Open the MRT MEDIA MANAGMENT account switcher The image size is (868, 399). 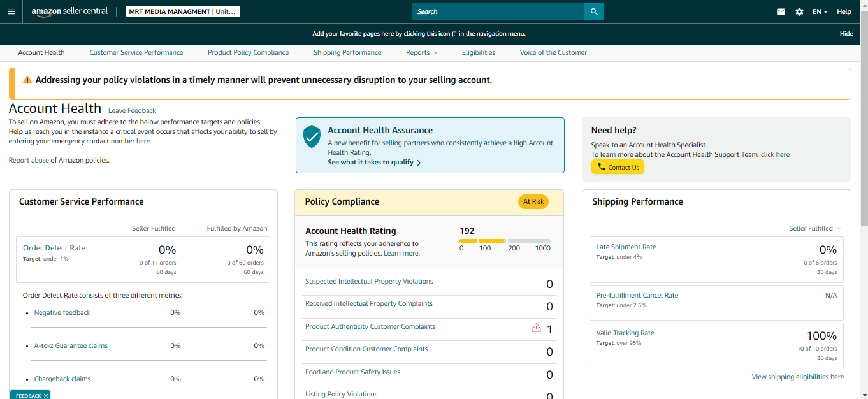[x=183, y=11]
